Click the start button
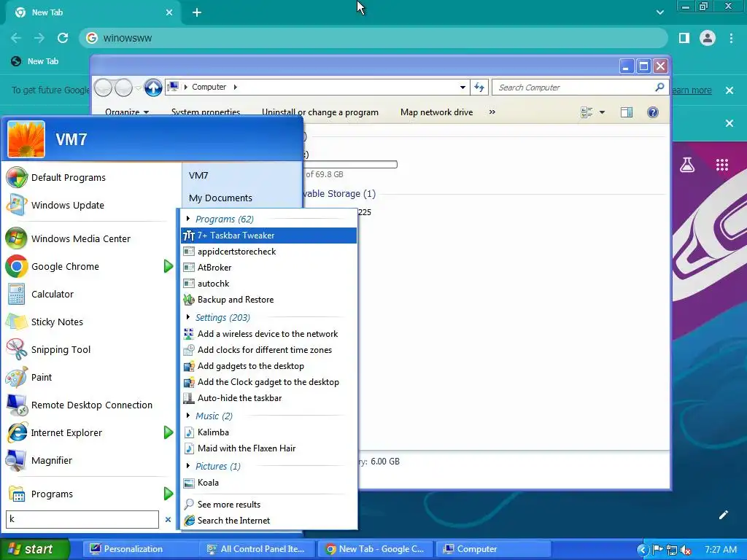The height and width of the screenshot is (560, 747). [34, 549]
